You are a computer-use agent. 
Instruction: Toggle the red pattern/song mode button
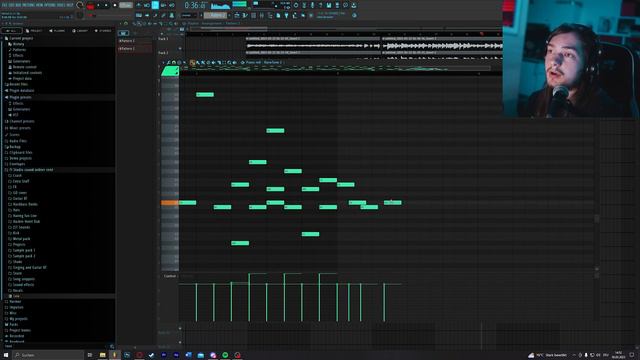(x=91, y=6)
